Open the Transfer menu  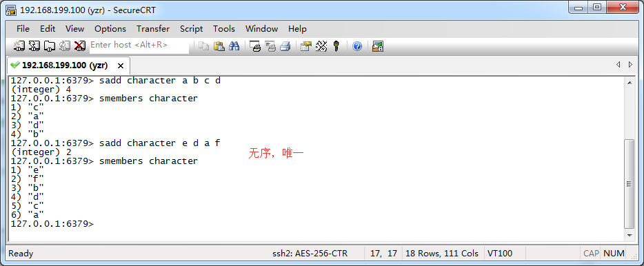(153, 29)
